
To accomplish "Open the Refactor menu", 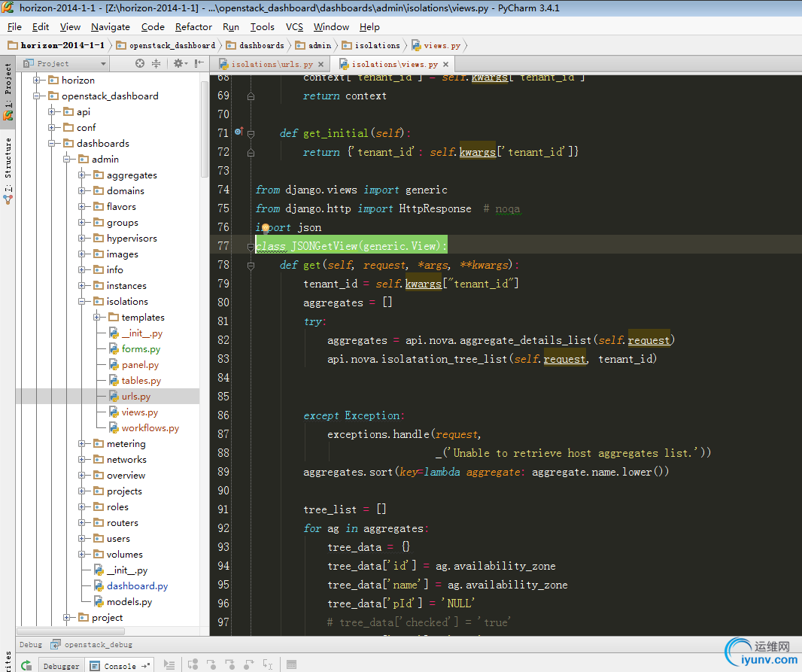I will coord(193,27).
